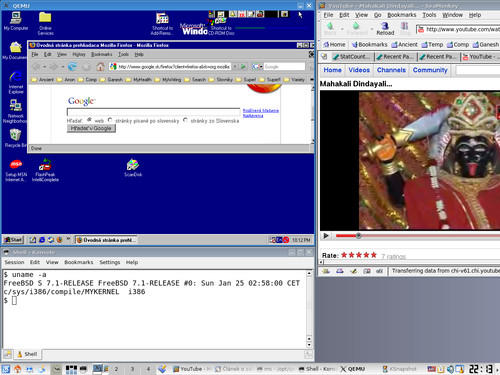This screenshot has width=500, height=375.
Task: Open the Firefox forward history dropdown arrow
Action: pos(63,67)
